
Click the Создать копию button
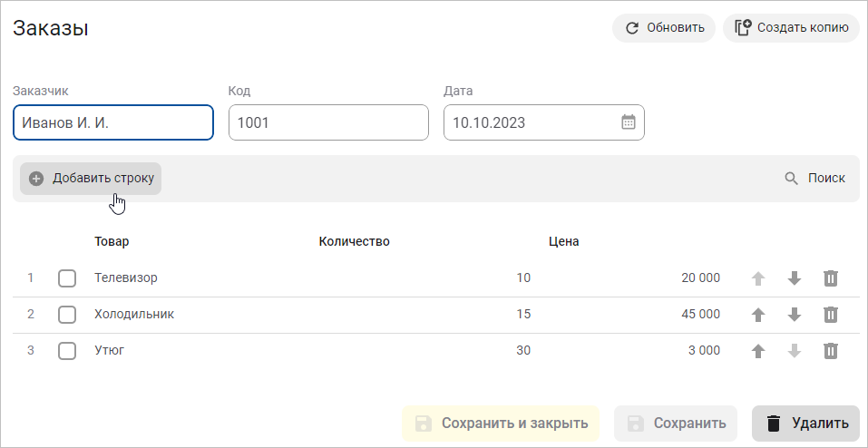(791, 28)
